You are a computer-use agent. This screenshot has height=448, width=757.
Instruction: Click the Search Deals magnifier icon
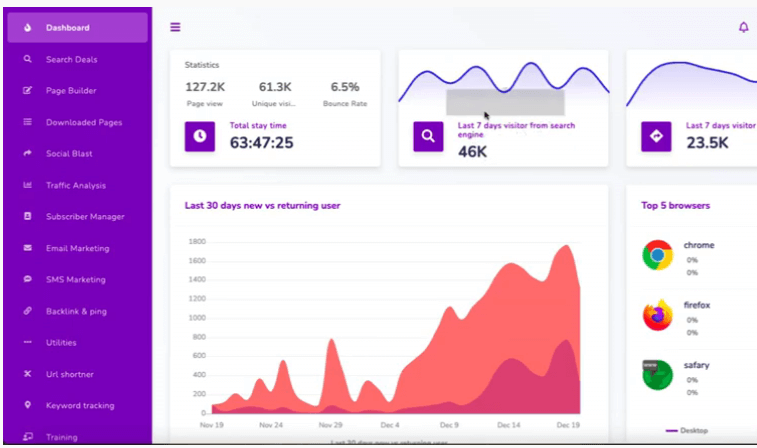click(x=28, y=59)
